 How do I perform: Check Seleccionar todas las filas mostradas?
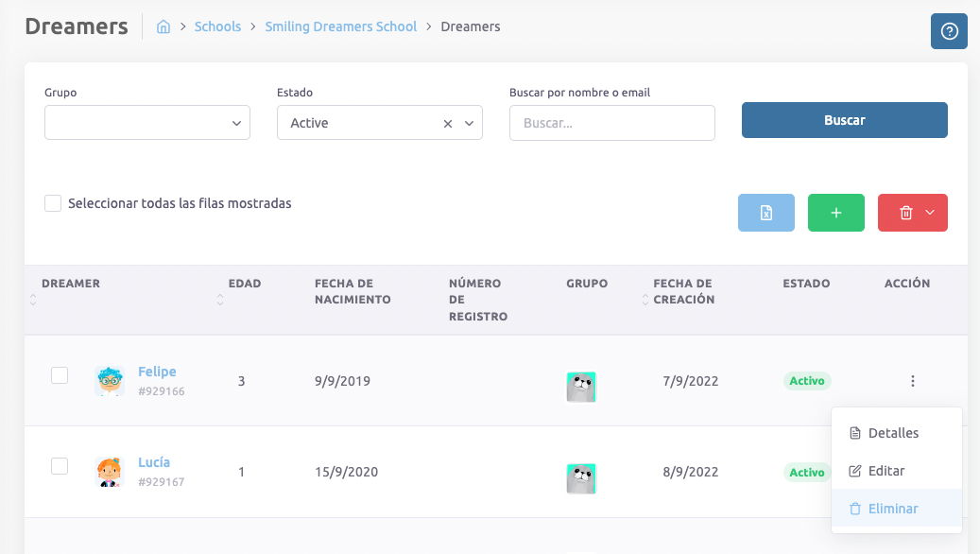(53, 203)
